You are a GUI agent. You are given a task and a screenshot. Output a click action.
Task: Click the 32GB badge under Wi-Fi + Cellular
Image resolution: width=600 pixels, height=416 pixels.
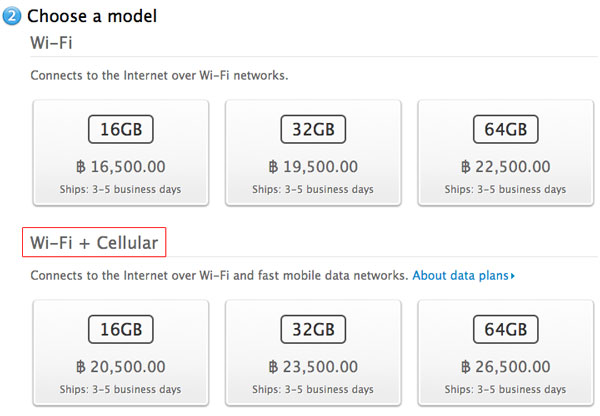pyautogui.click(x=313, y=329)
